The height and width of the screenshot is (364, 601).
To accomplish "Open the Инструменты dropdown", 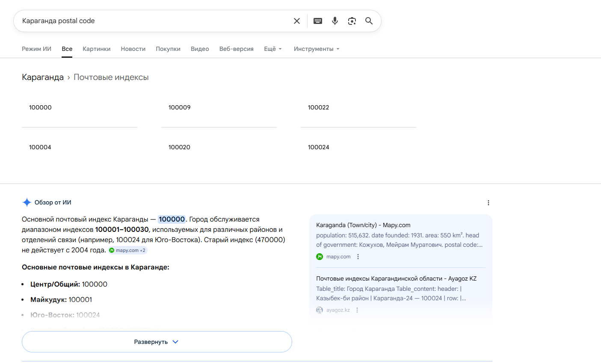I will tap(316, 49).
